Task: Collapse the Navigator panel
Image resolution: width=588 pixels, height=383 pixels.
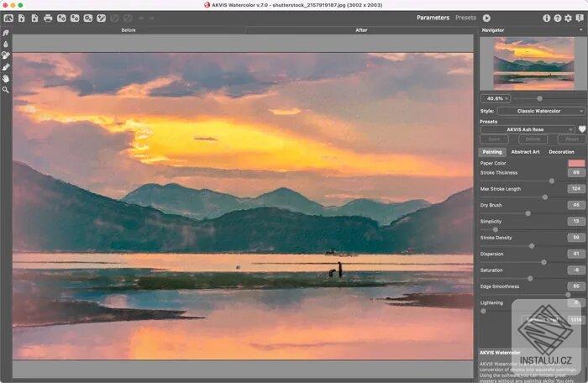Action: 581,30
